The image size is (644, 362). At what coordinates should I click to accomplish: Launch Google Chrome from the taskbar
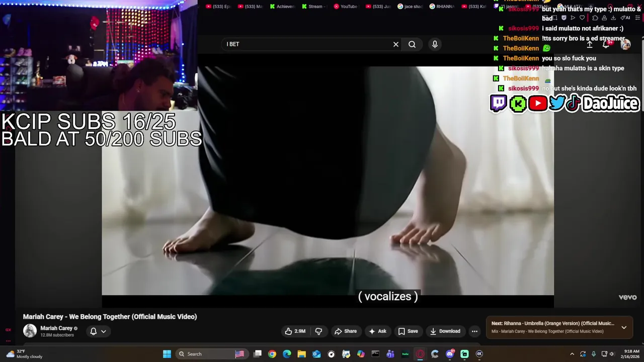click(x=272, y=354)
